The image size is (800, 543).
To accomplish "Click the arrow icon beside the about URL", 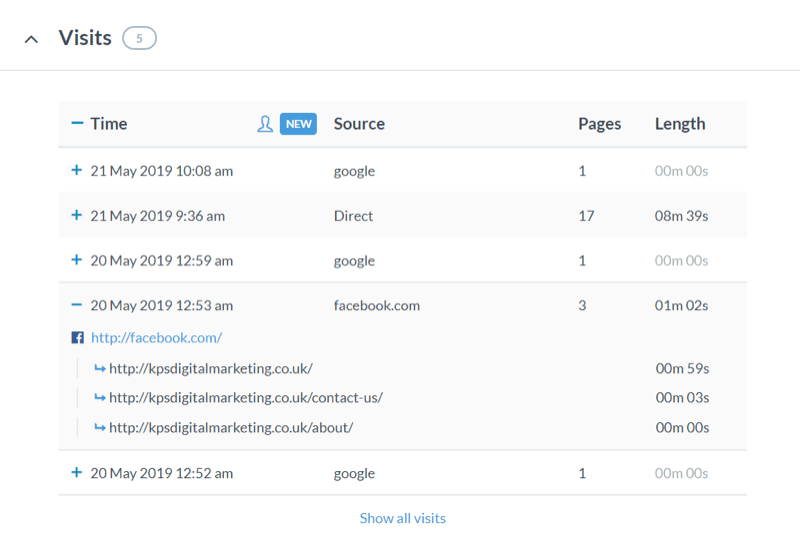I will (x=100, y=427).
